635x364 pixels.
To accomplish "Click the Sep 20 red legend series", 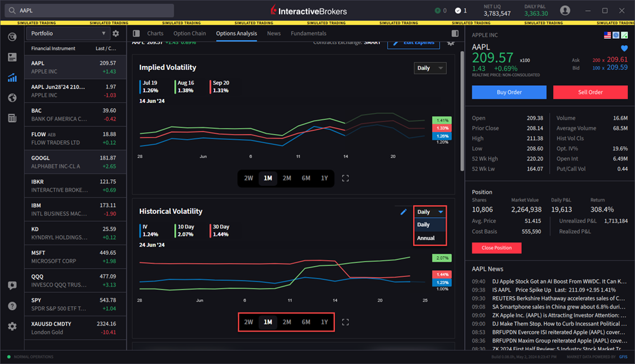I will coord(220,86).
